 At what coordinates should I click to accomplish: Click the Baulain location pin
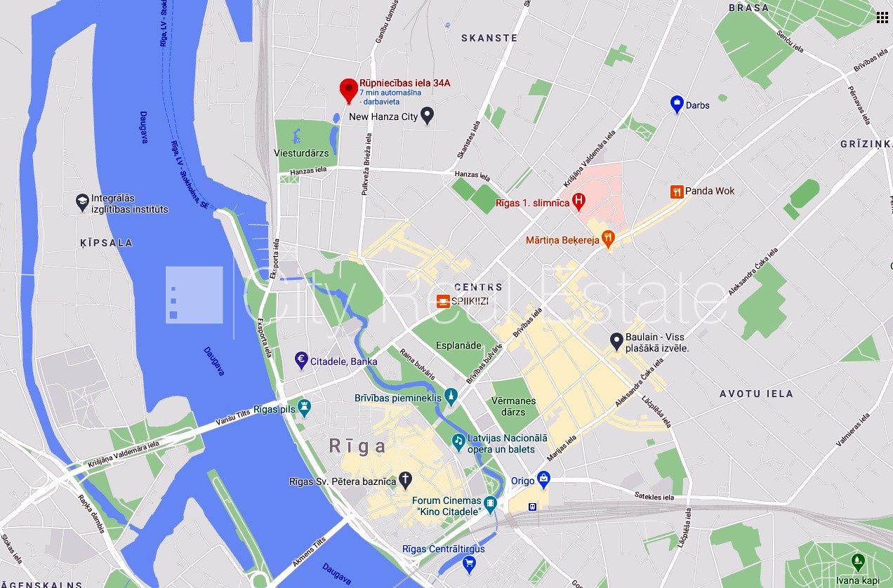(x=616, y=341)
